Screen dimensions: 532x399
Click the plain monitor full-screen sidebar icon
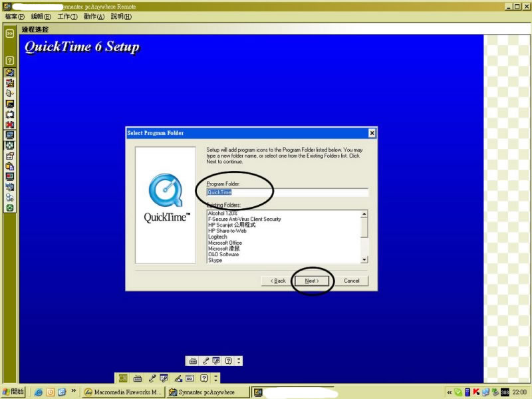(x=10, y=135)
